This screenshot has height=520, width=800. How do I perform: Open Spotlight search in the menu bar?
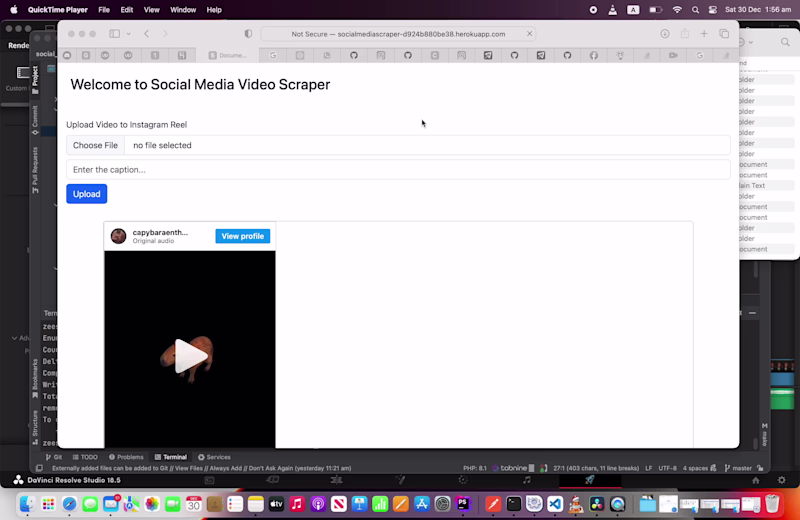(695, 10)
